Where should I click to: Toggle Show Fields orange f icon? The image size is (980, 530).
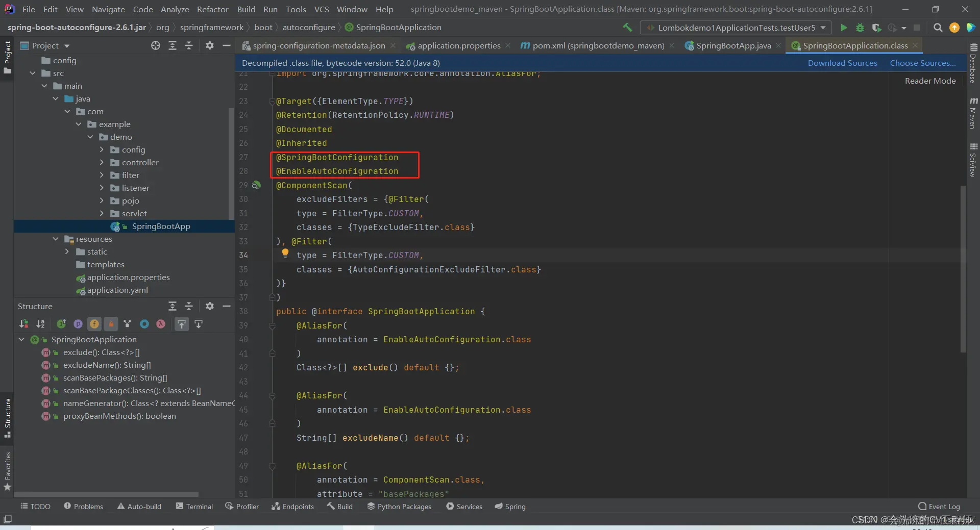click(94, 324)
